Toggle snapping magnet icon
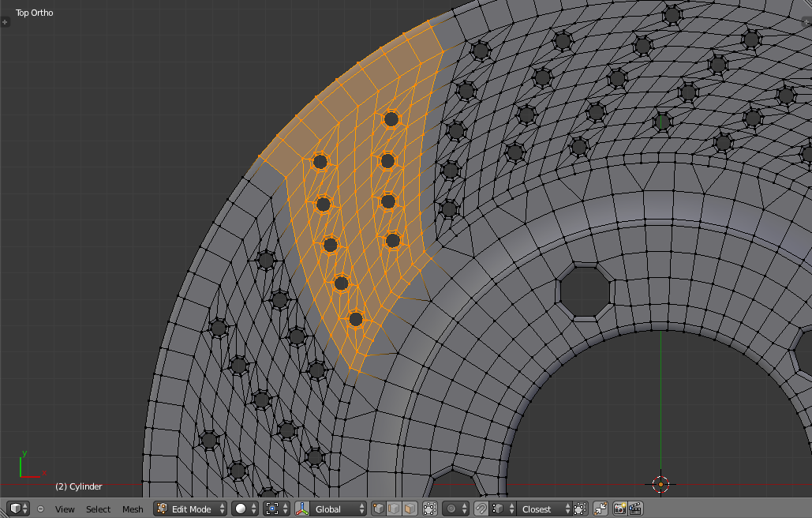Screen dimensions: 812x518 pos(481,509)
